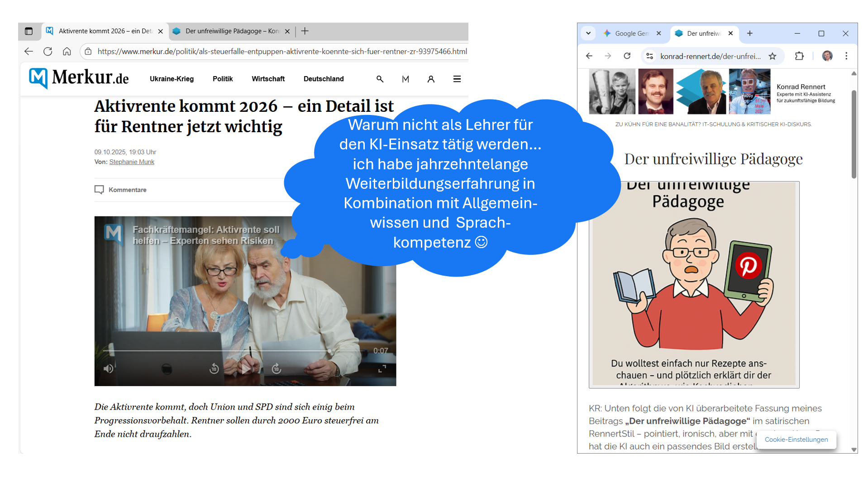Open the Merkur user account icon

tap(430, 79)
